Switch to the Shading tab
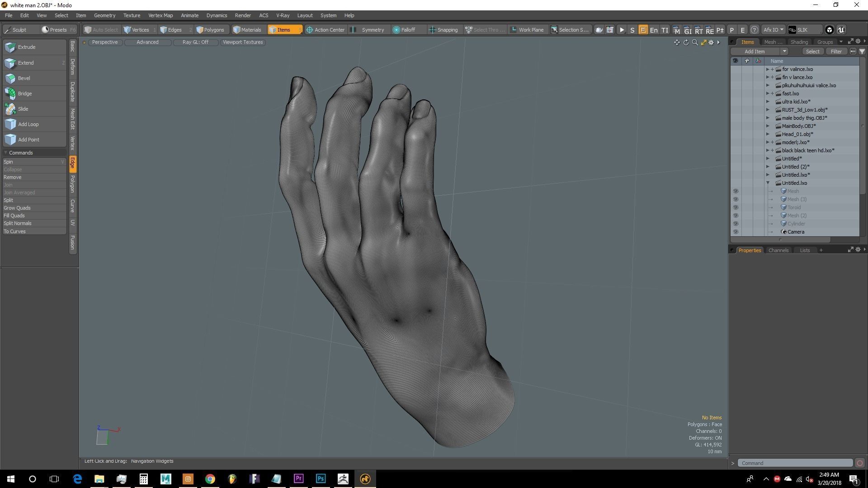Viewport: 868px width, 488px height. 799,42
